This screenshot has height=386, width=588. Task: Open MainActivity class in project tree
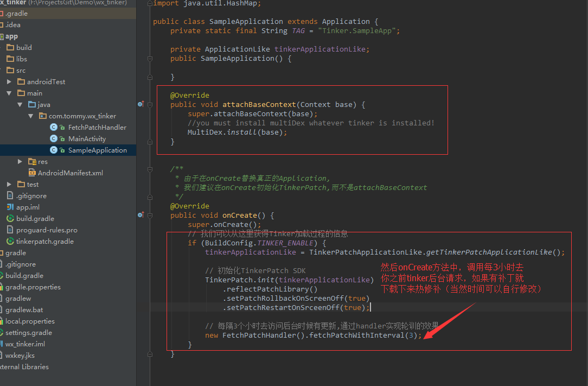click(x=87, y=138)
